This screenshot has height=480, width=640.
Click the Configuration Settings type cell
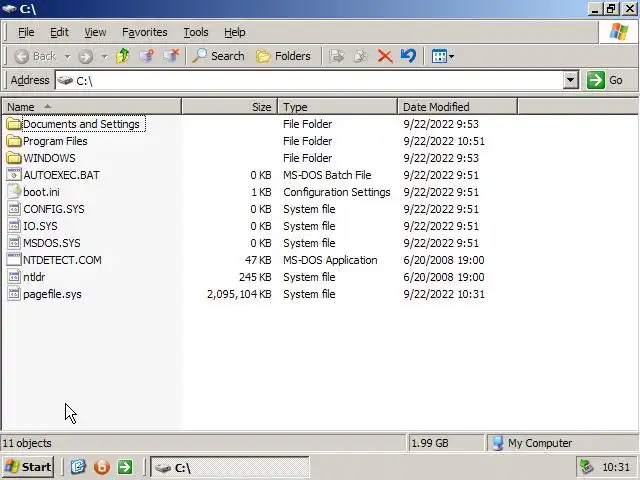coord(337,192)
